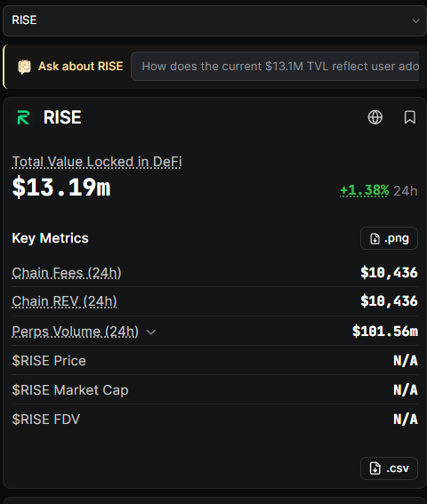Click the Ask about RISE chat icon
This screenshot has height=504, width=427.
(x=24, y=67)
